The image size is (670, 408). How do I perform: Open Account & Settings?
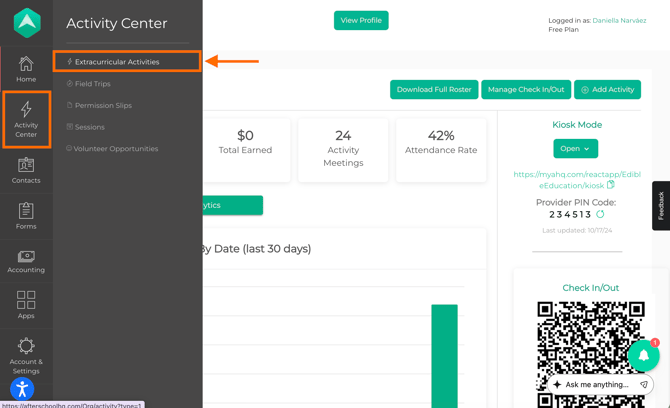(26, 353)
